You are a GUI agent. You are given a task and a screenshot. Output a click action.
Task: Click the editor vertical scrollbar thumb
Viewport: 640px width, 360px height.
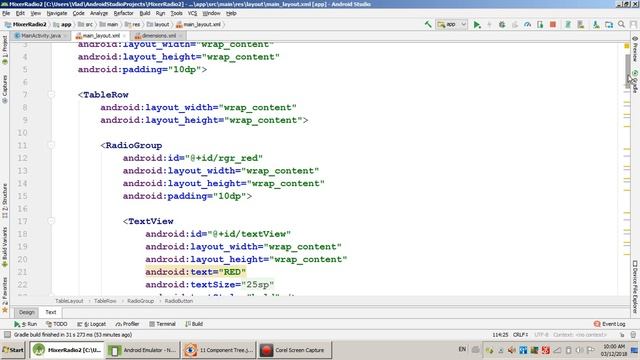click(627, 71)
